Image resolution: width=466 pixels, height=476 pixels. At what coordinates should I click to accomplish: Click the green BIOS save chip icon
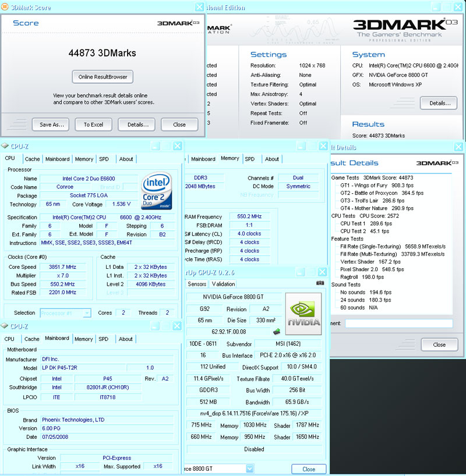(x=276, y=332)
